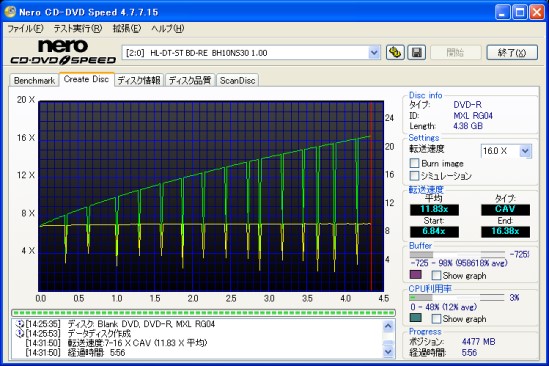This screenshot has height=366, width=549.
Task: Switch to the Benchmark tab
Action: click(x=34, y=81)
